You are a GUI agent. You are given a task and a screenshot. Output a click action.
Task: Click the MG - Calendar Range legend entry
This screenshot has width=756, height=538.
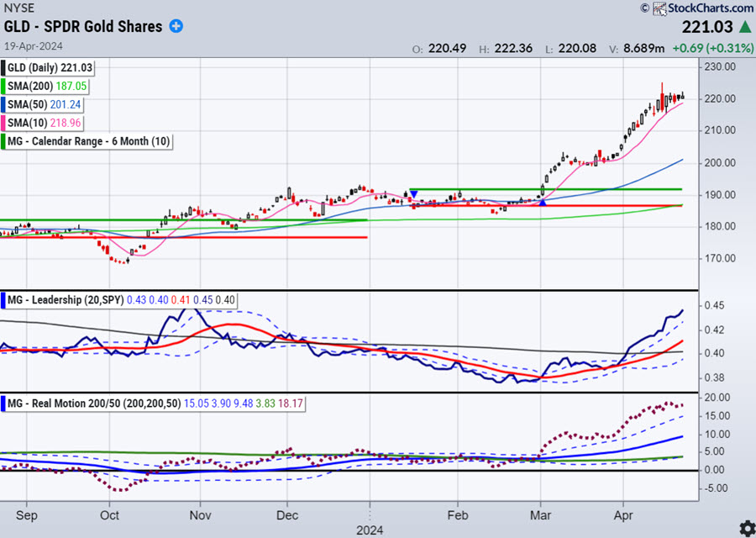point(89,141)
